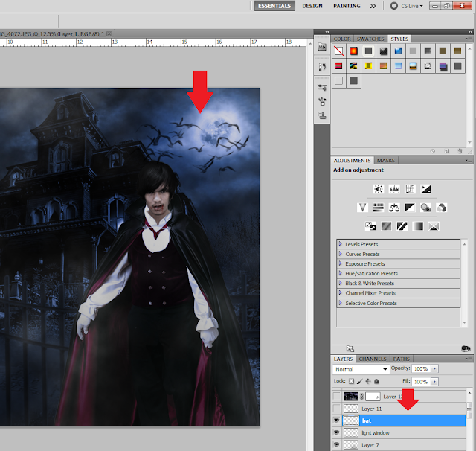Add an Invert adjustment

point(370,226)
